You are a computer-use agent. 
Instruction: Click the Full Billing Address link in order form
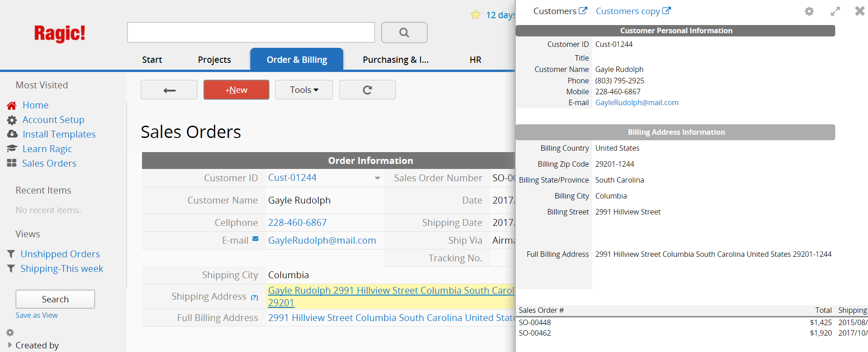click(391, 318)
